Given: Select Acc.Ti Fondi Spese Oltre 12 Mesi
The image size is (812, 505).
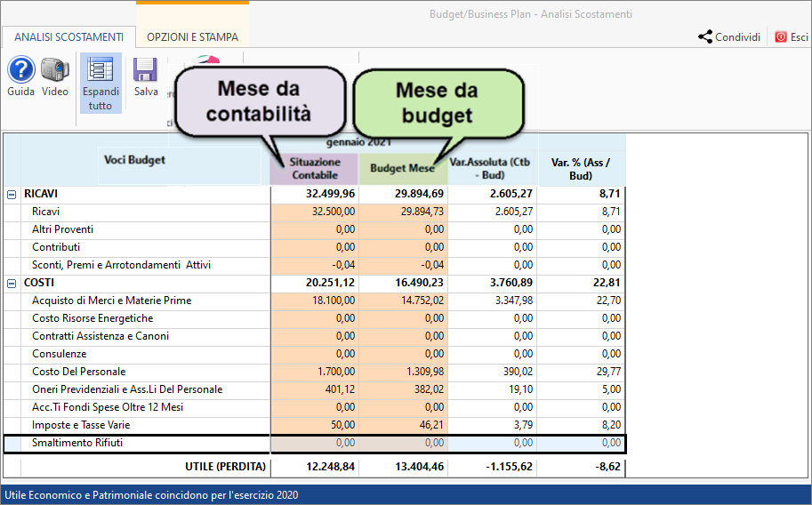Looking at the screenshot, I should pyautogui.click(x=108, y=407).
